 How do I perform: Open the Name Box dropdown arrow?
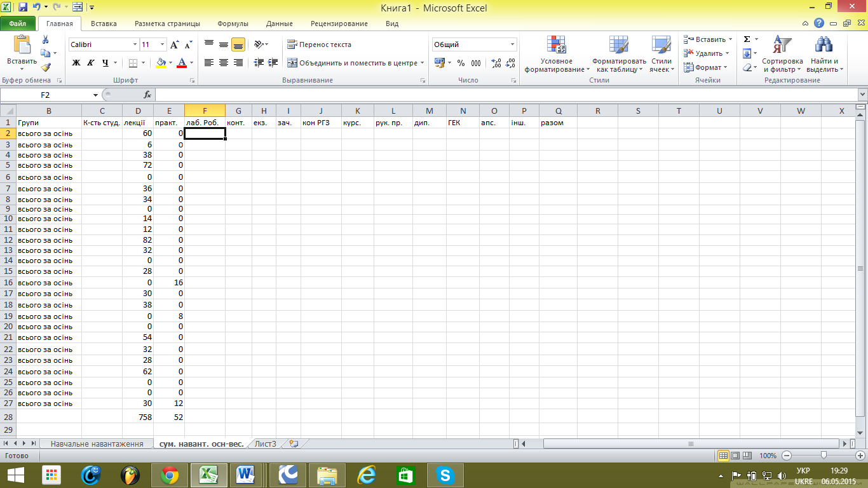95,95
